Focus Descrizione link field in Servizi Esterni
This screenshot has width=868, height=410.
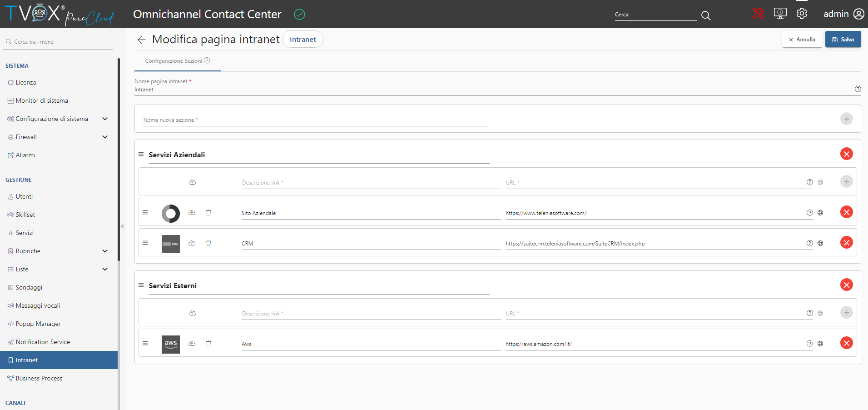372,314
